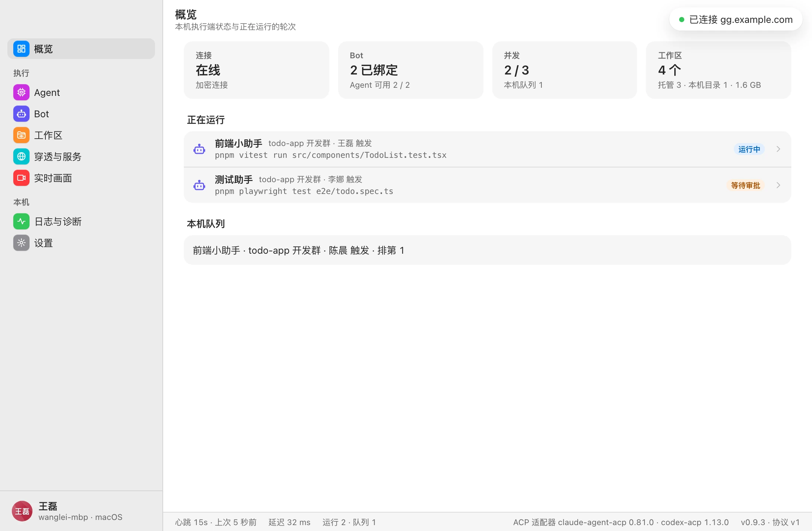Screen dimensions: 812x531
Task: Click the gray 设置 gear icon
Action: (21, 243)
